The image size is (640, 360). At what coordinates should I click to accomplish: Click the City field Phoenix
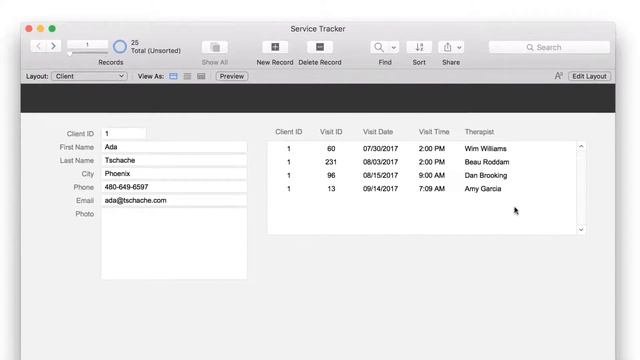click(174, 174)
